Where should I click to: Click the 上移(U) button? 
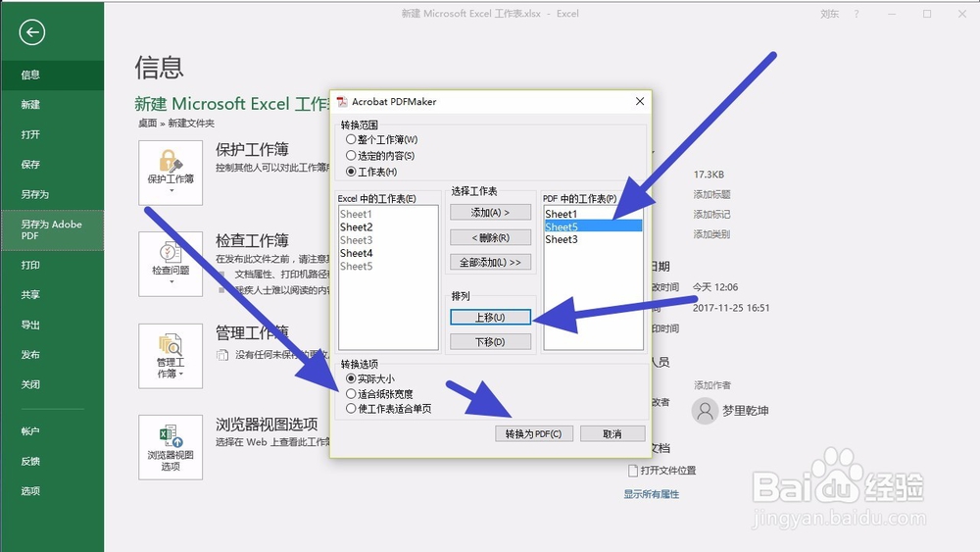pyautogui.click(x=491, y=318)
